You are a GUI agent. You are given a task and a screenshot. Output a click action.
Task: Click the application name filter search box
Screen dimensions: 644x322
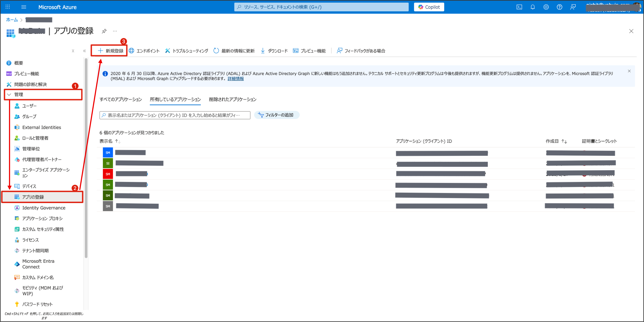175,115
